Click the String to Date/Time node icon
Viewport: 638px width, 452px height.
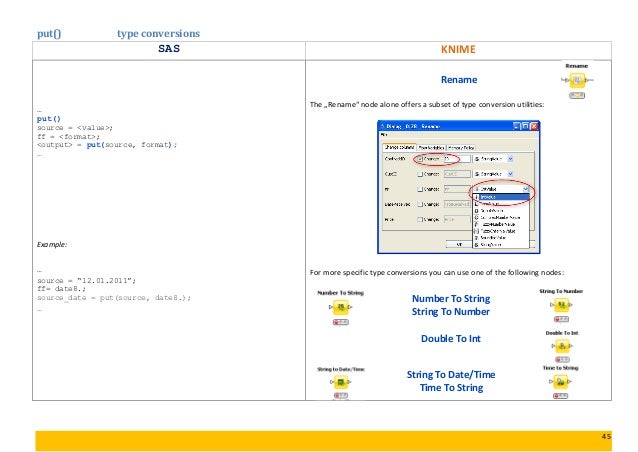click(341, 382)
